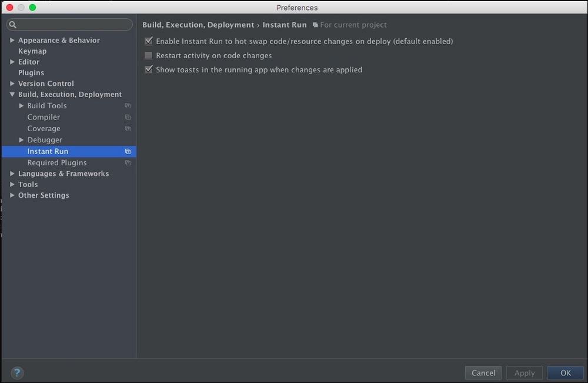
Task: Uncheck Show toasts in running app
Action: point(148,70)
